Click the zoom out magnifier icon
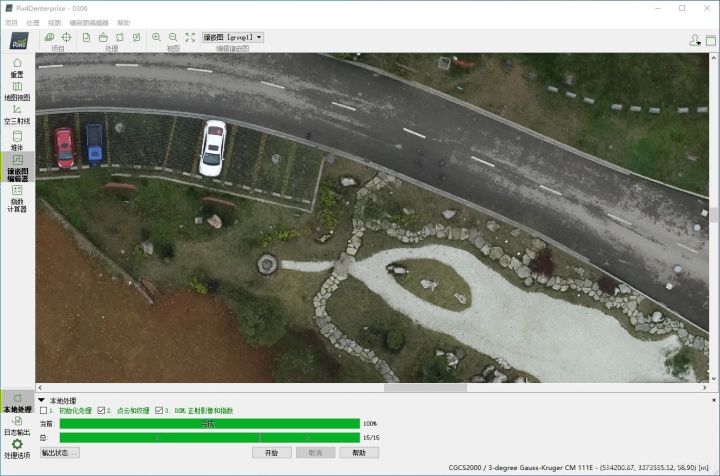 pyautogui.click(x=173, y=37)
